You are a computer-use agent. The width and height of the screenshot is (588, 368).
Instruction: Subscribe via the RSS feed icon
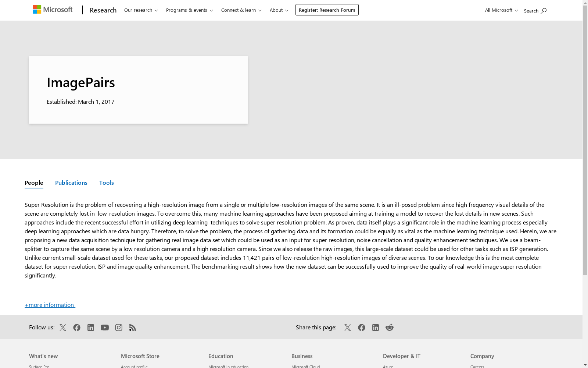click(x=133, y=328)
